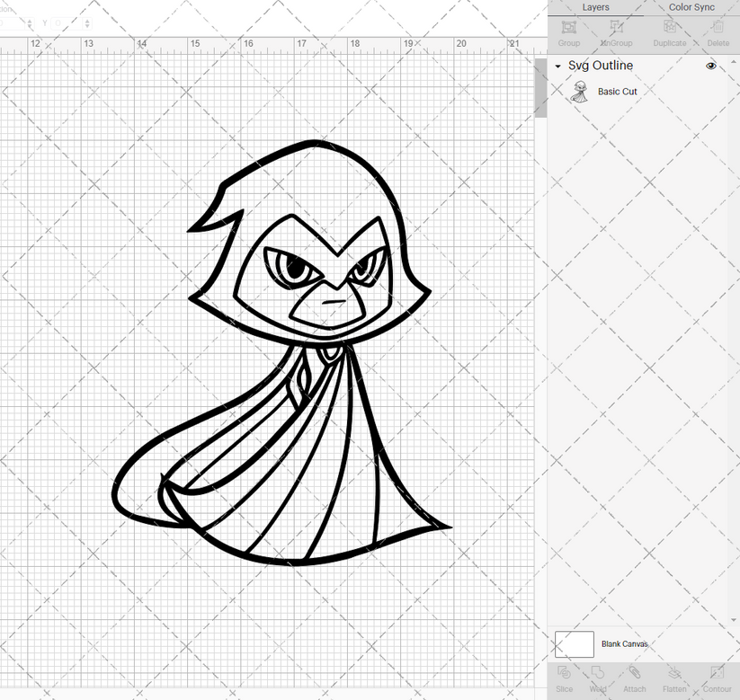Select the Basic Cut layer
Screen dimensions: 740x700
pyautogui.click(x=618, y=91)
